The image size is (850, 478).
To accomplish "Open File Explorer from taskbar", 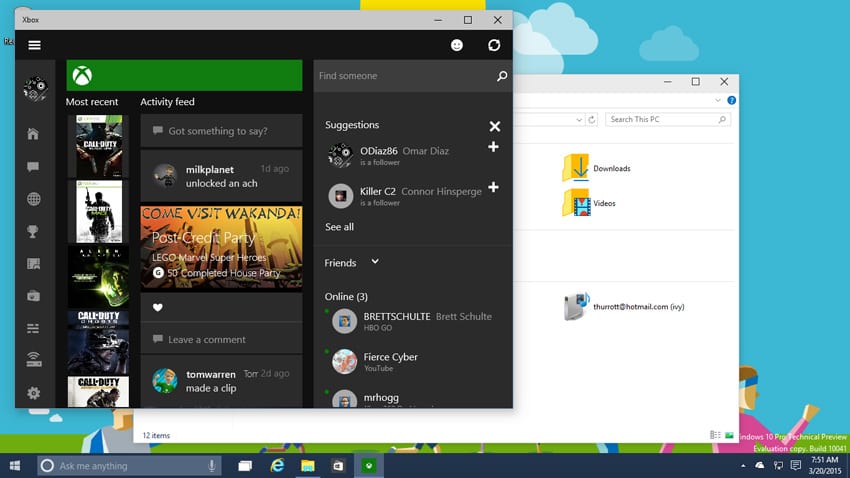I will click(308, 466).
